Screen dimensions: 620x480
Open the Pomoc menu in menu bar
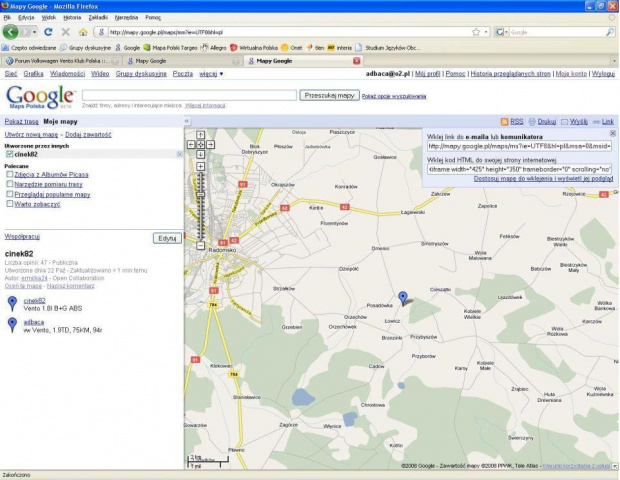click(153, 17)
